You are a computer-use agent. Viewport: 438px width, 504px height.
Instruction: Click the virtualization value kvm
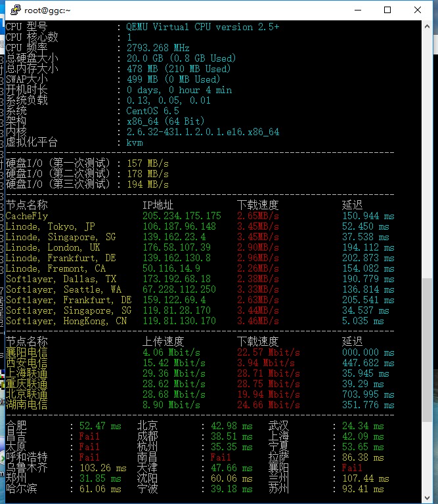tap(135, 142)
